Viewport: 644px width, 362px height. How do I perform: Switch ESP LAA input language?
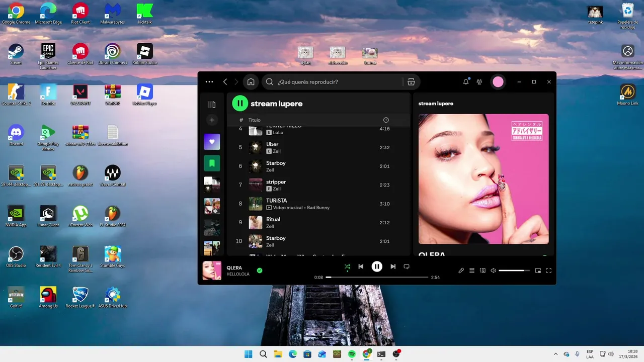click(590, 354)
